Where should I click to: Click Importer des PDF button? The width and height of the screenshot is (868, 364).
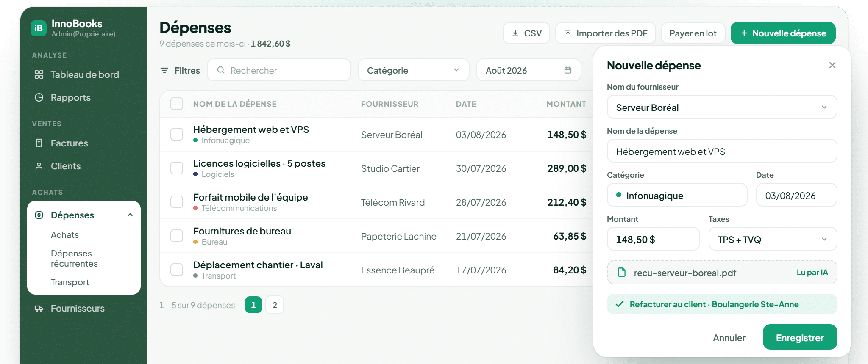606,33
